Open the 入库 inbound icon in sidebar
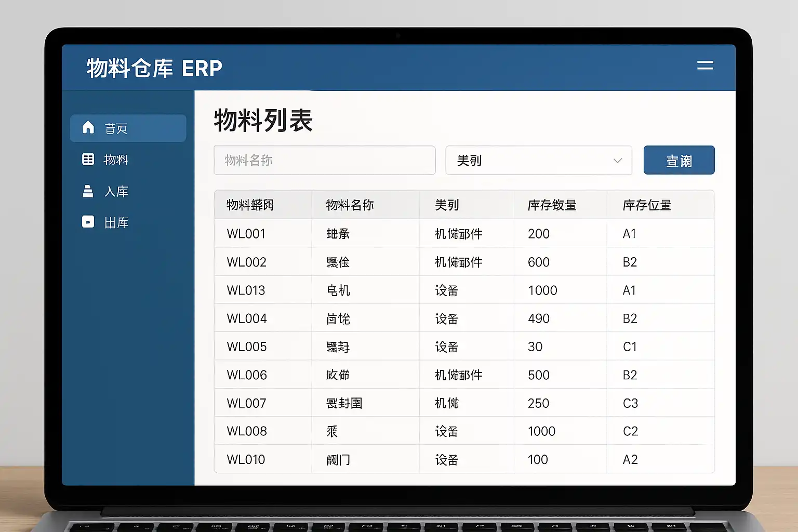798x532 pixels. tap(88, 191)
